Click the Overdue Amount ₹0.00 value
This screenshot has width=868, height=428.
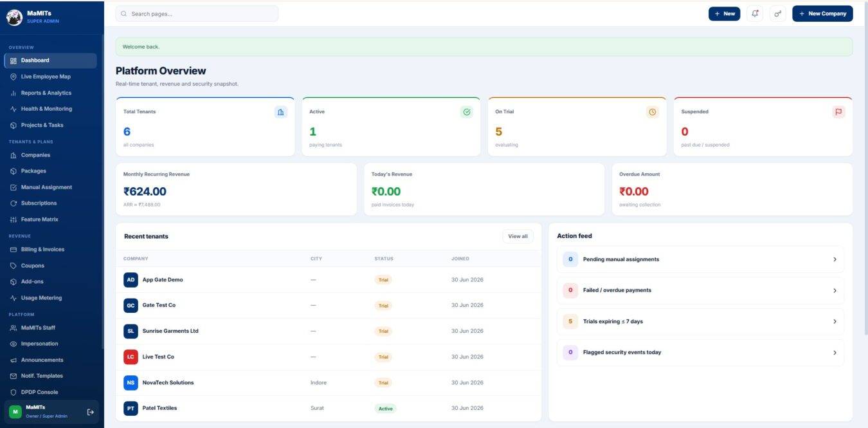tap(634, 191)
